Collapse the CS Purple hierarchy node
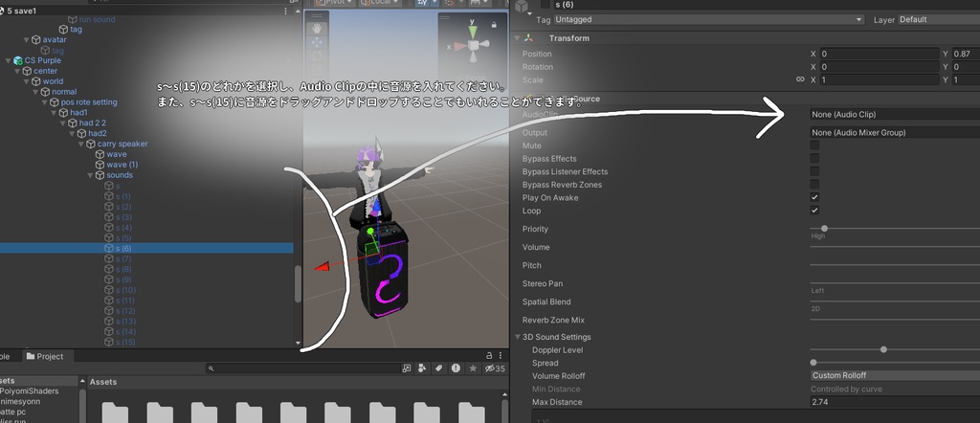This screenshot has height=423, width=980. coord(8,60)
